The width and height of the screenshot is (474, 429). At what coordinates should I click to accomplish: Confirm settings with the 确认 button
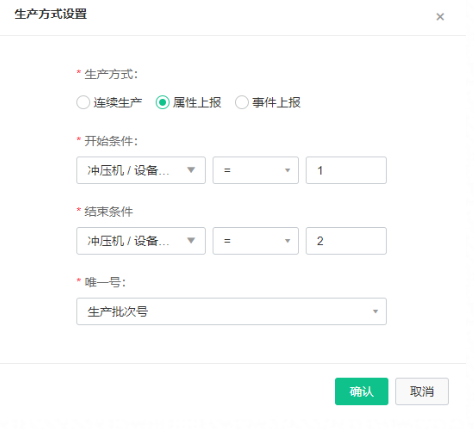tap(362, 391)
